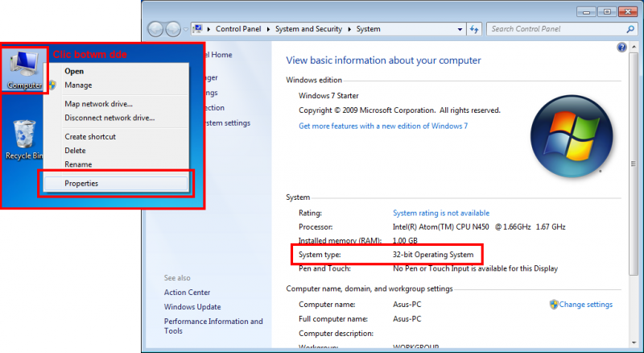
Task: Select Map network drive in context menu
Action: pos(98,104)
